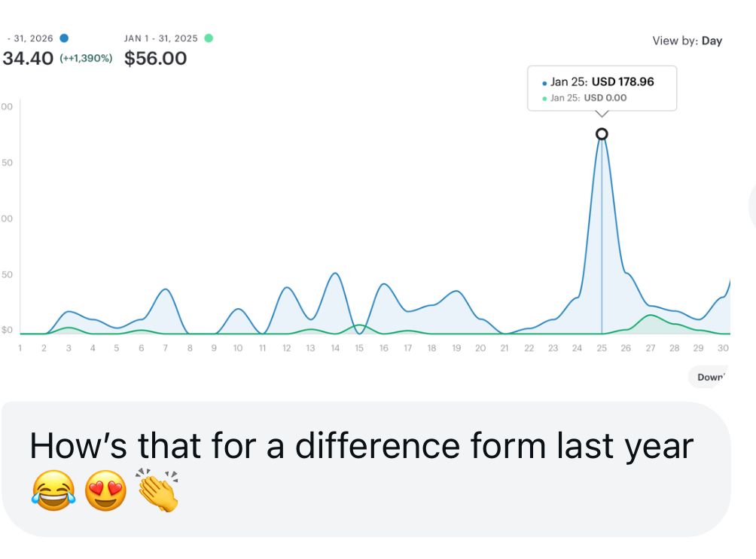This screenshot has width=756, height=559.
Task: Open the View by Day selector
Action: 687,41
